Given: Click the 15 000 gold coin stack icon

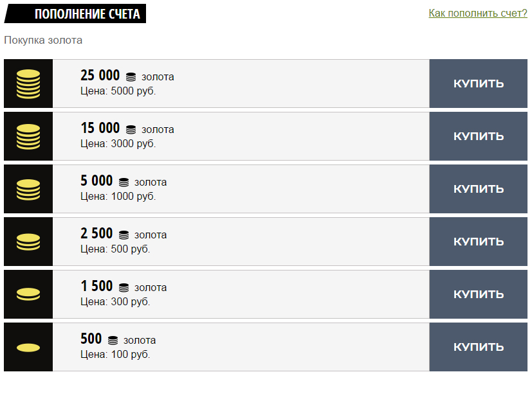Looking at the screenshot, I should click(28, 136).
